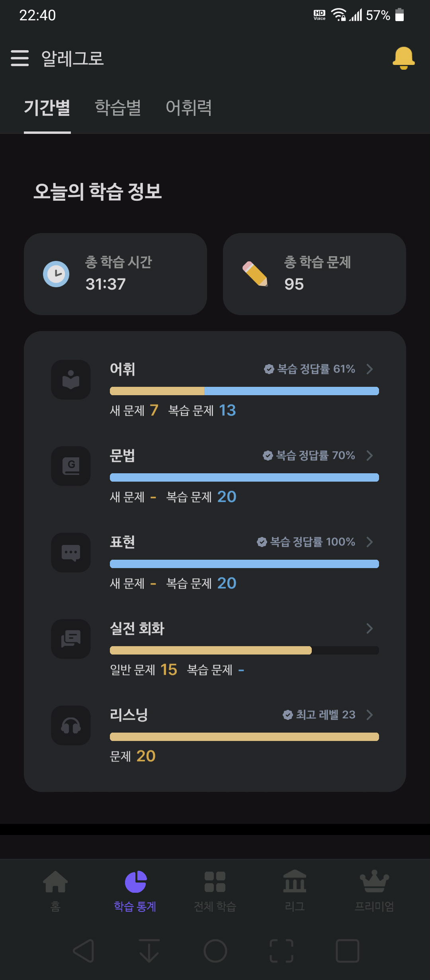Tap the 문법 grammar book icon
Image resolution: width=430 pixels, height=980 pixels.
(x=71, y=466)
